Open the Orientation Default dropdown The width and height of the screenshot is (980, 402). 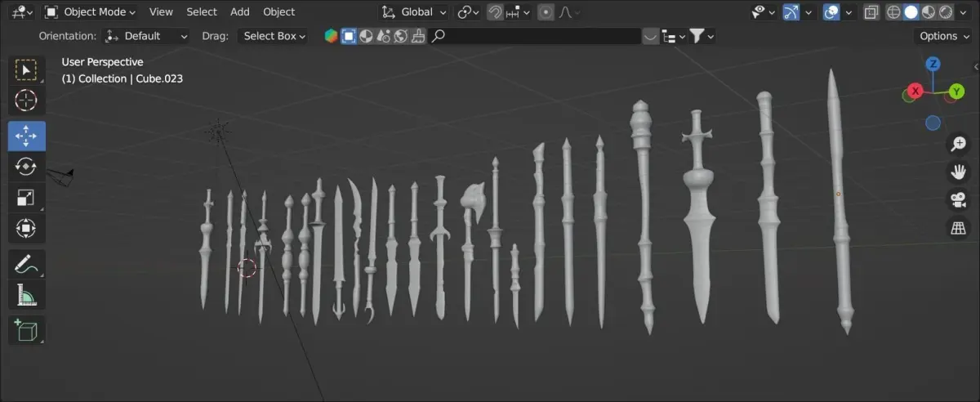147,36
